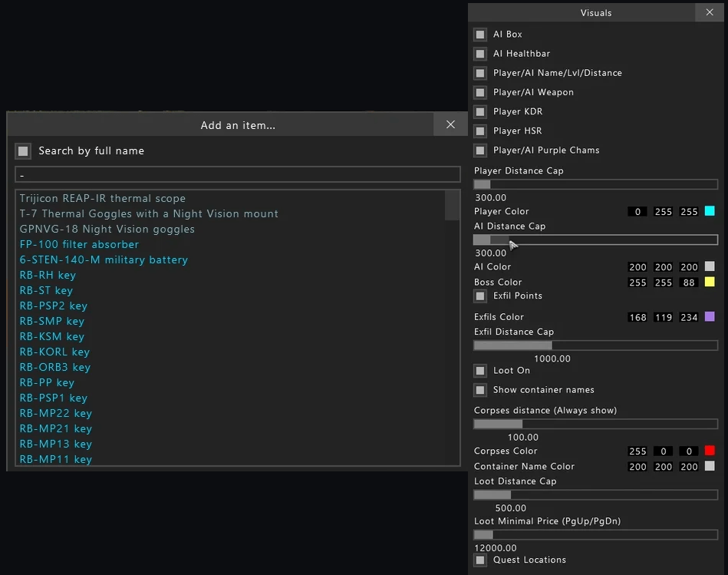
Task: Enable Show container names checkbox
Action: coord(480,390)
